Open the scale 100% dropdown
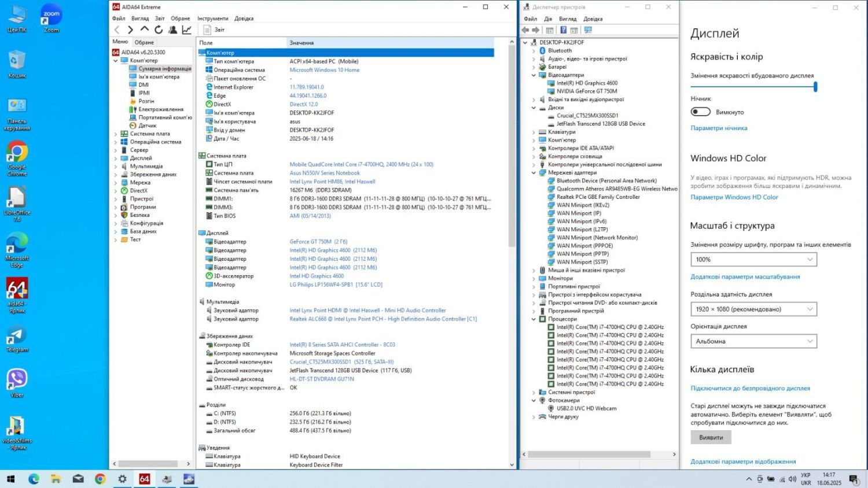The width and height of the screenshot is (868, 488). [x=753, y=260]
